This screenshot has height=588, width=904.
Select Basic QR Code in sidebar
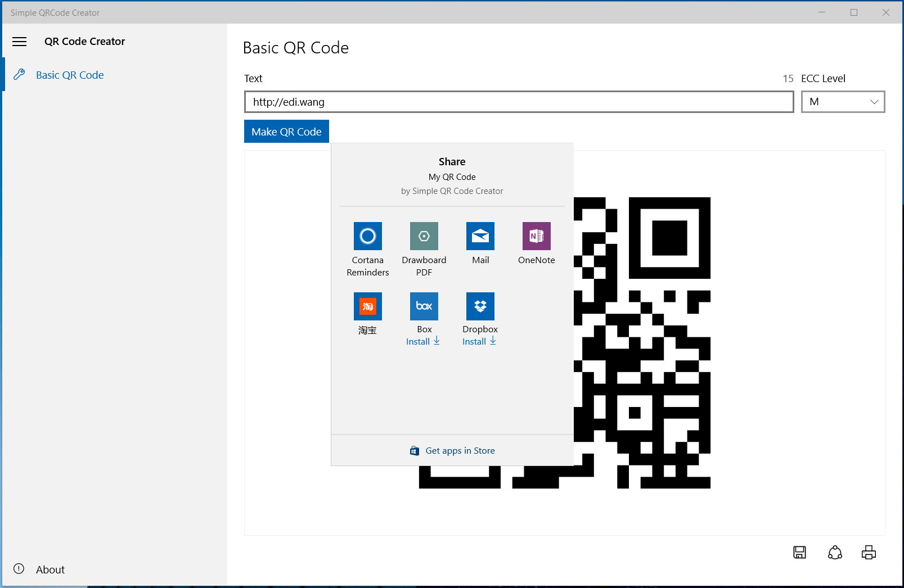[115, 75]
